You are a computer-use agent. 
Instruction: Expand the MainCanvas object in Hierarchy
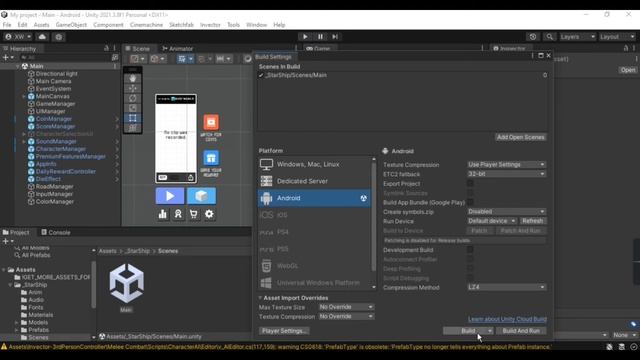24,96
